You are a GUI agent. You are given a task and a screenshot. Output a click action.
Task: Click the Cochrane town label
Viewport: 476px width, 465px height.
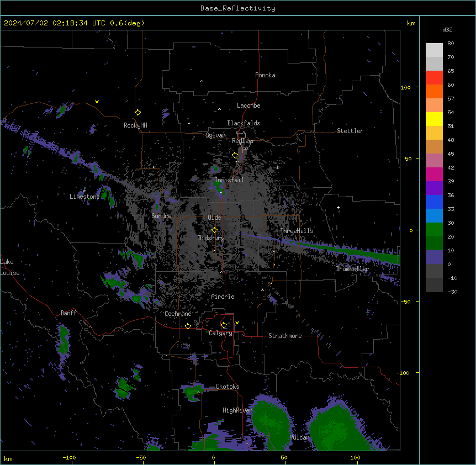tap(178, 314)
